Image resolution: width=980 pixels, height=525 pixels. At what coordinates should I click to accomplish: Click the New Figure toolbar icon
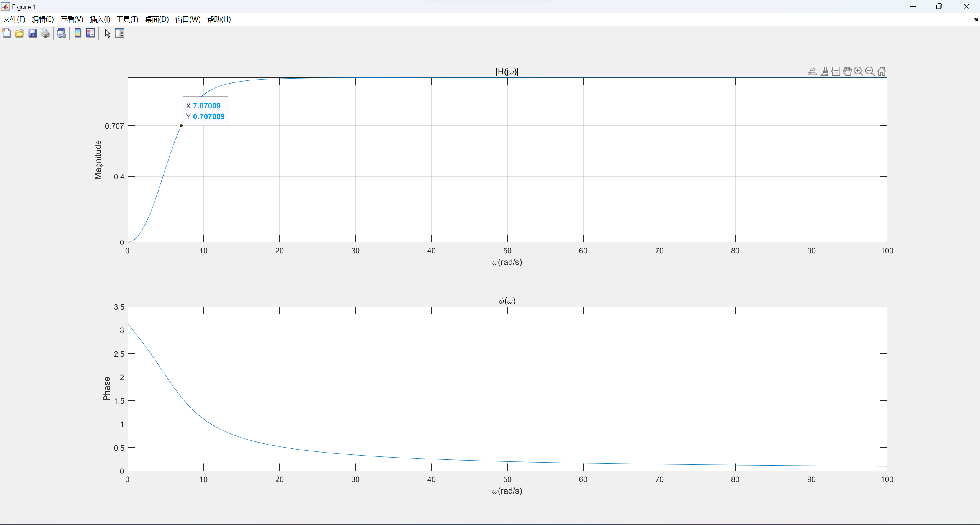click(x=7, y=33)
